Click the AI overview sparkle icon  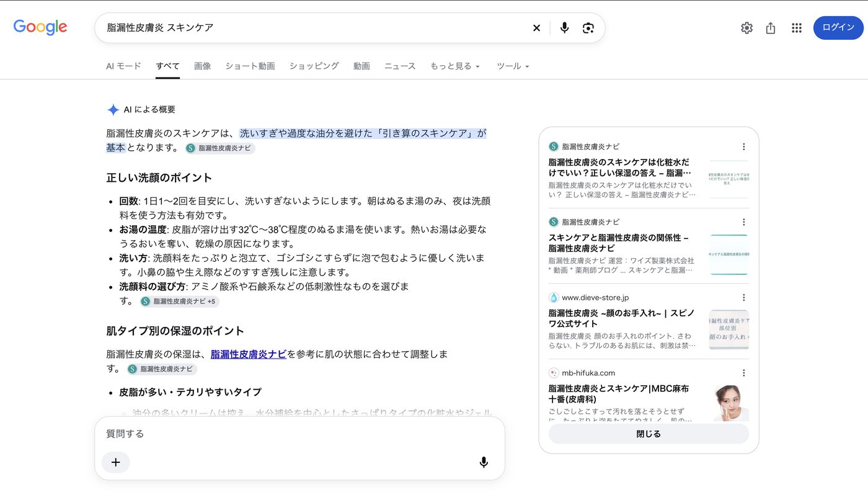(113, 110)
